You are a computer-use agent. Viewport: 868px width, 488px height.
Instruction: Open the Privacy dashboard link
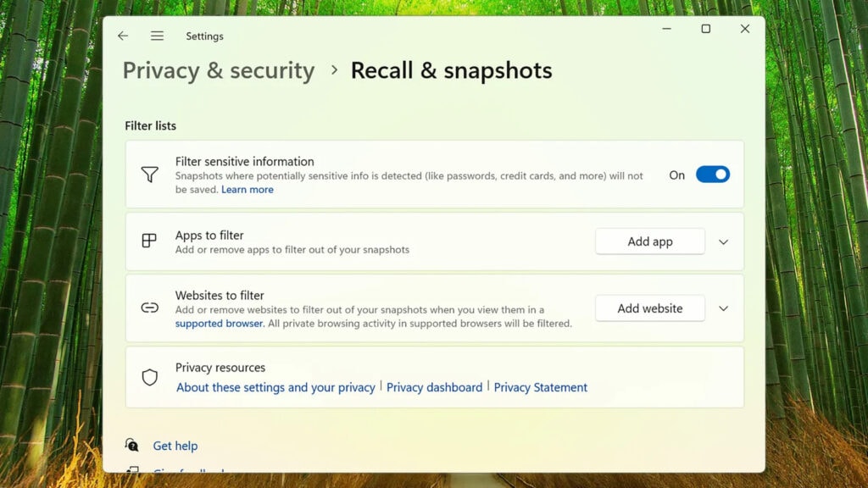434,387
